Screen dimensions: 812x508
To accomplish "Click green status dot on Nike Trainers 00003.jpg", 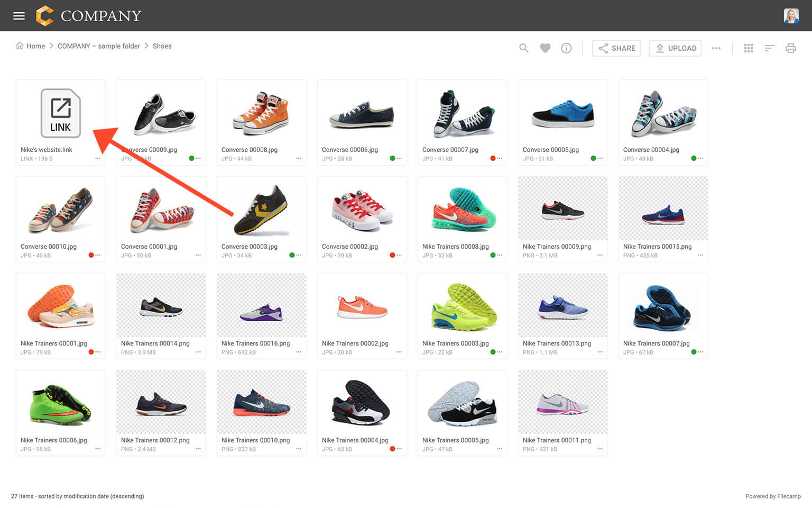I will click(x=493, y=352).
